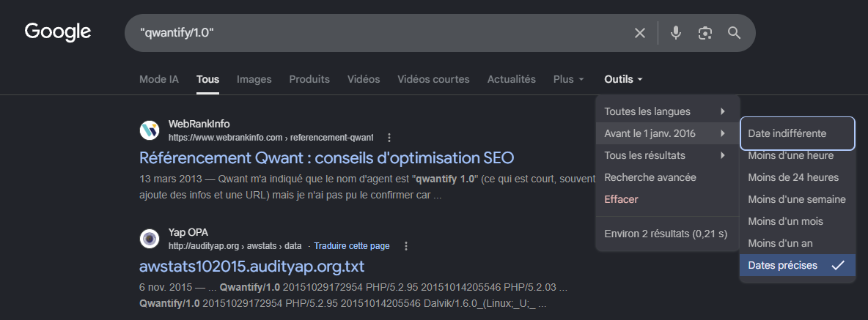Switch to the Images tab

(254, 79)
